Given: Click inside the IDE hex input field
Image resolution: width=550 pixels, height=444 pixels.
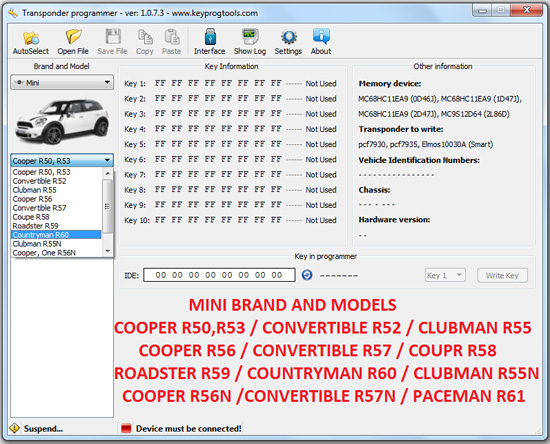Looking at the screenshot, I should (x=219, y=275).
